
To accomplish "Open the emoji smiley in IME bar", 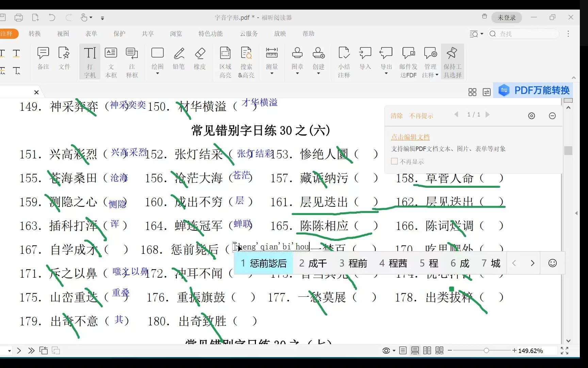I will pyautogui.click(x=553, y=263).
